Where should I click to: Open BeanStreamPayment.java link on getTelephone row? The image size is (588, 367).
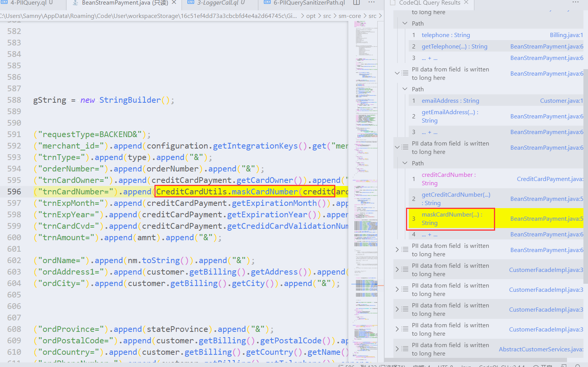[547, 46]
